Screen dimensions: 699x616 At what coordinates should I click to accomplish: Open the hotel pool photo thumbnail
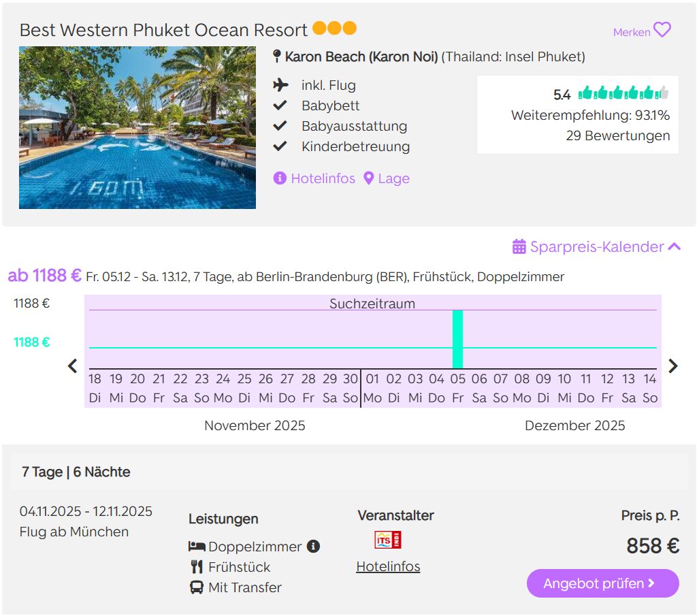click(137, 127)
